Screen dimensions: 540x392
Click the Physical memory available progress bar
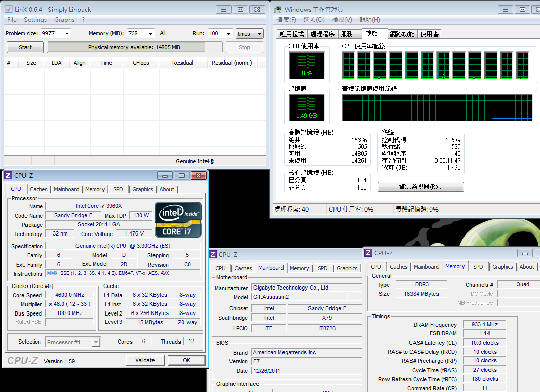[135, 47]
